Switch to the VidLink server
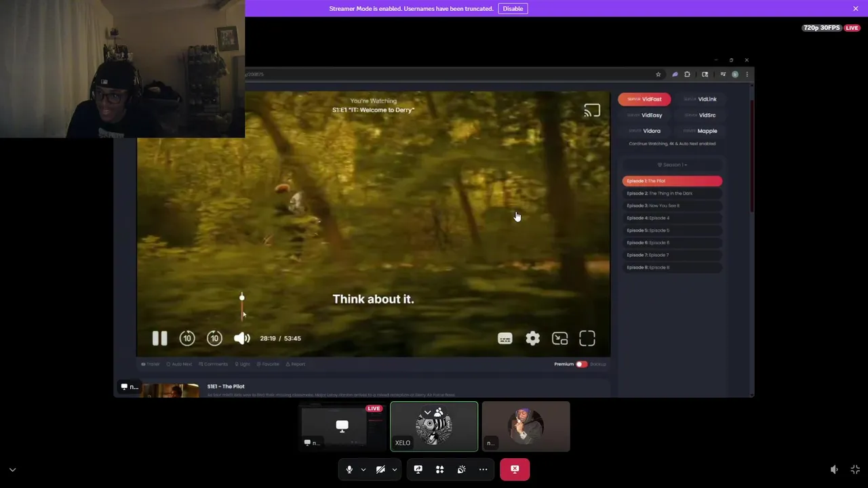 pos(700,99)
